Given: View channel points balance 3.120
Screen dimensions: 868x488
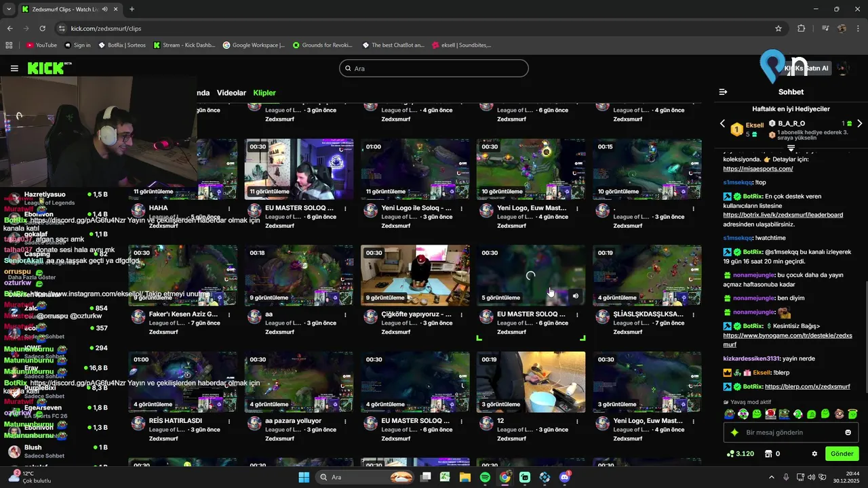Looking at the screenshot, I should pos(741,453).
